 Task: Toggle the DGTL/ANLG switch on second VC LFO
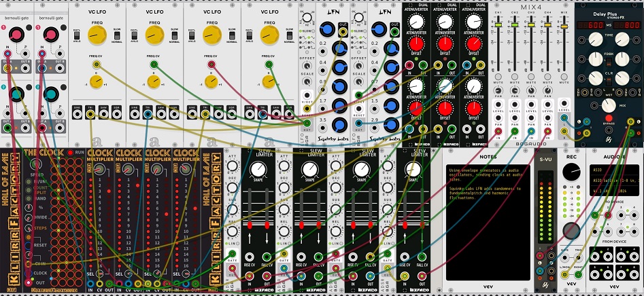coord(134,35)
